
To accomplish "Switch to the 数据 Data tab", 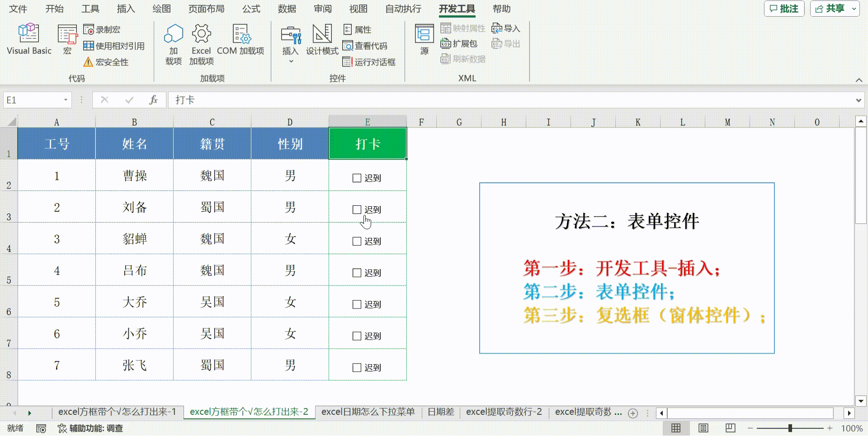I will (287, 9).
